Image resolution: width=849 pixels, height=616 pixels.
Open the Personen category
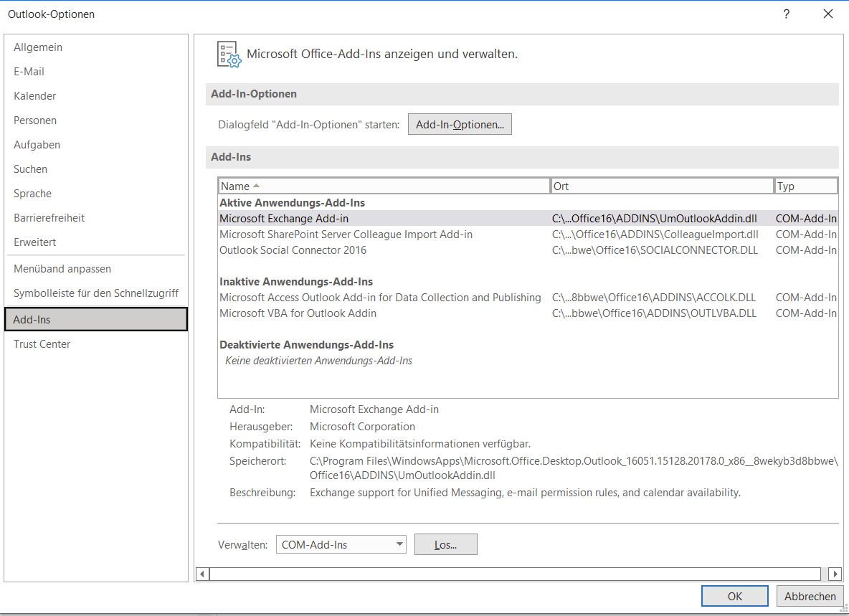pos(96,120)
